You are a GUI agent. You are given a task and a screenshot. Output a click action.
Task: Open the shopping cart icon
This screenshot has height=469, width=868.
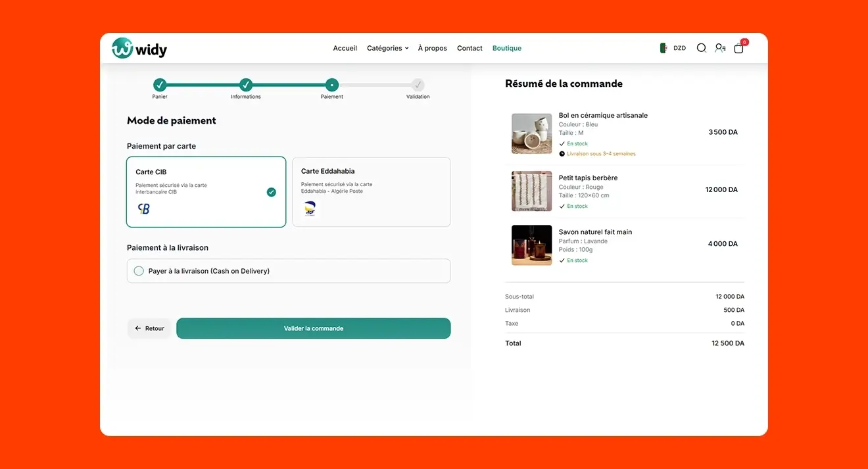[x=739, y=48]
